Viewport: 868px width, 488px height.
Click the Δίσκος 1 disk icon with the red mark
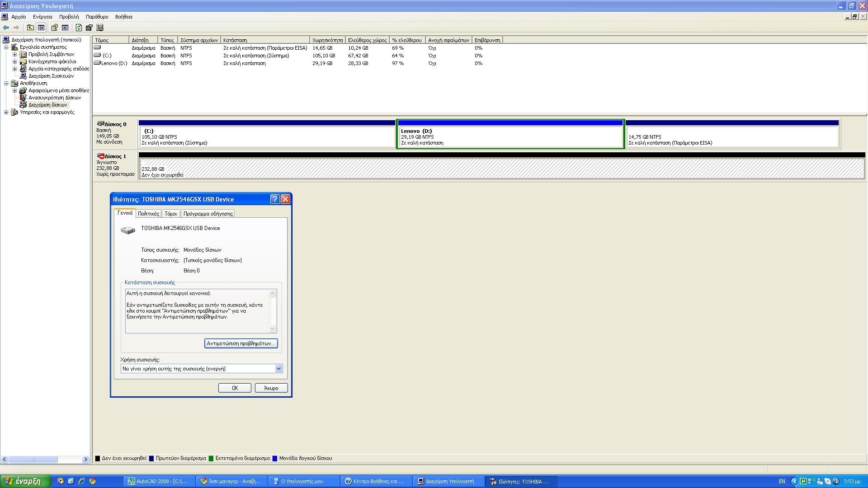[x=100, y=156]
